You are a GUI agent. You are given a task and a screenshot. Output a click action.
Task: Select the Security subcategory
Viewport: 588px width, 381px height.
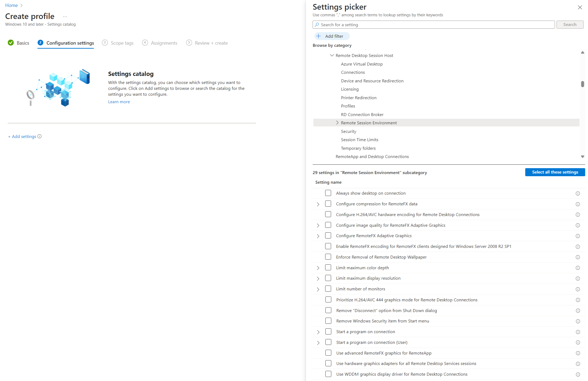click(x=348, y=131)
